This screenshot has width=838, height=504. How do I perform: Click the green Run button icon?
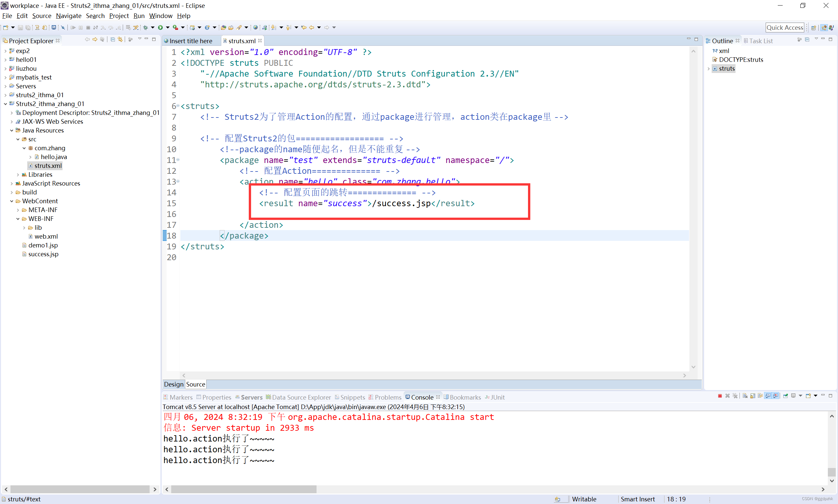160,27
